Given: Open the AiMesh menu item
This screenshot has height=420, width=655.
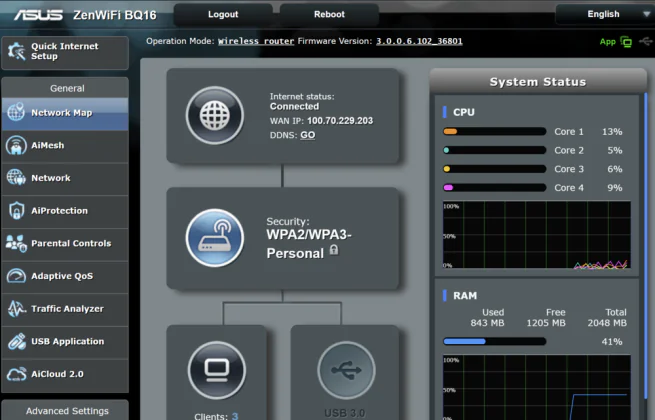Looking at the screenshot, I should [x=65, y=145].
